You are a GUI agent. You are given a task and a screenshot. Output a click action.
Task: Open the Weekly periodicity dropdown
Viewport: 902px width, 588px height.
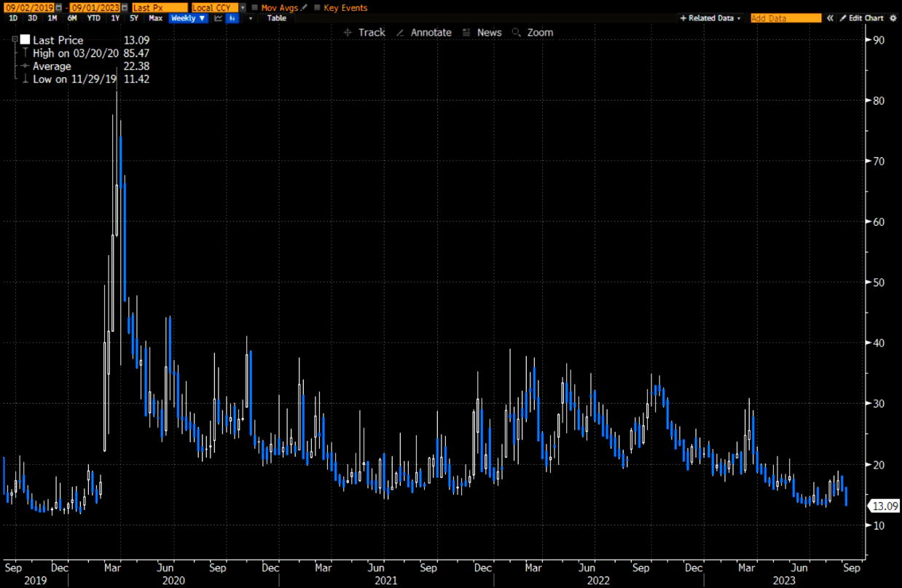coord(187,18)
